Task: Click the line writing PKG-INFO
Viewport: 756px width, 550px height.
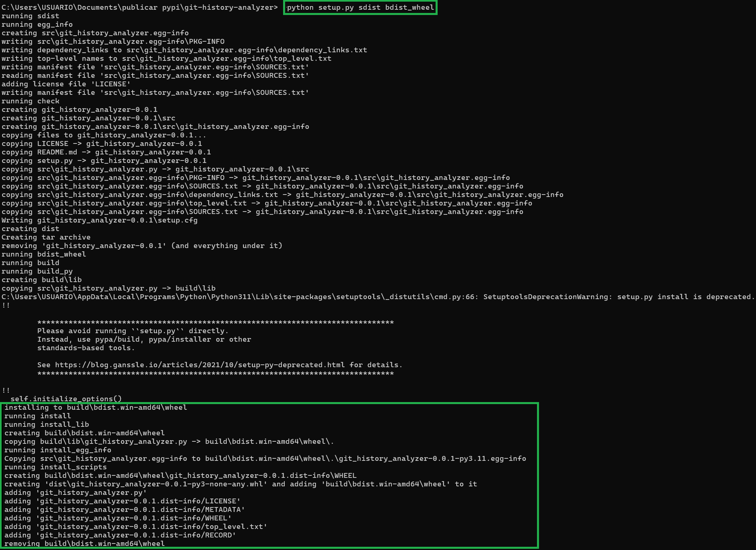Action: coord(113,41)
